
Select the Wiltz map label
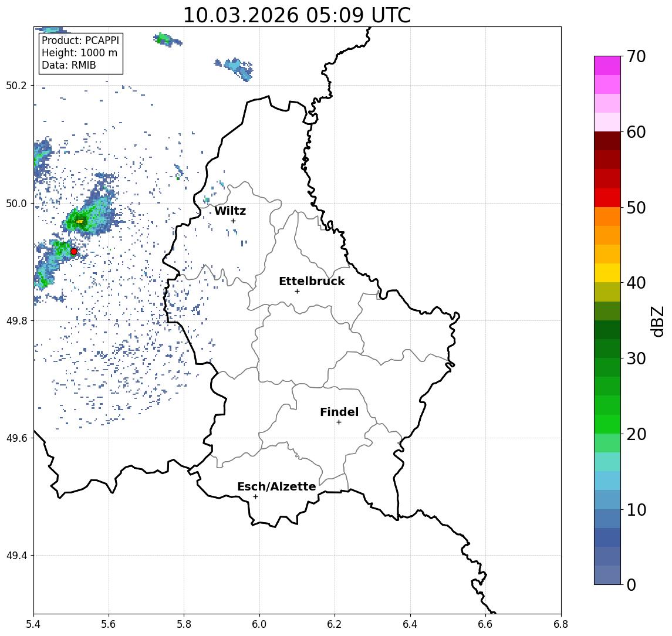coord(230,211)
